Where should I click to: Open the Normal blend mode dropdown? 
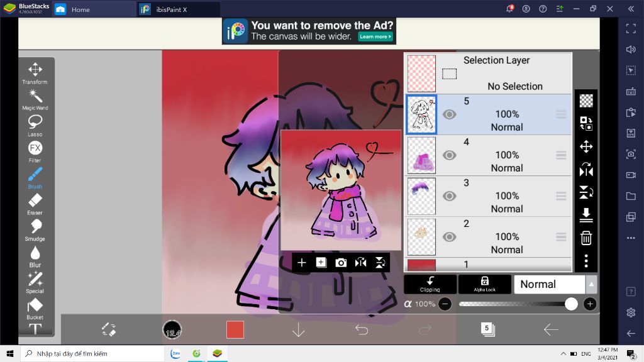[550, 284]
